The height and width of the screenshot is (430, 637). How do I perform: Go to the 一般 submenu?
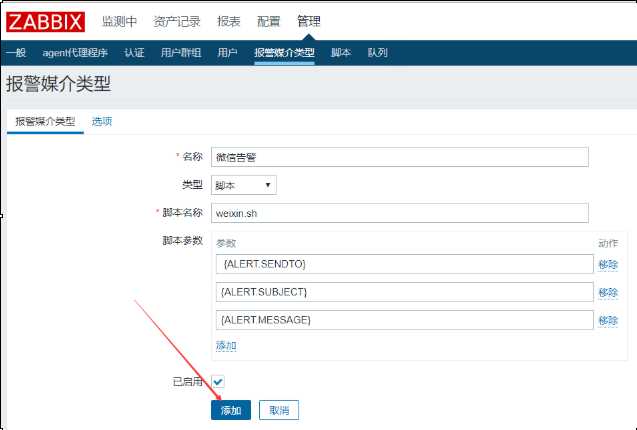tap(16, 52)
